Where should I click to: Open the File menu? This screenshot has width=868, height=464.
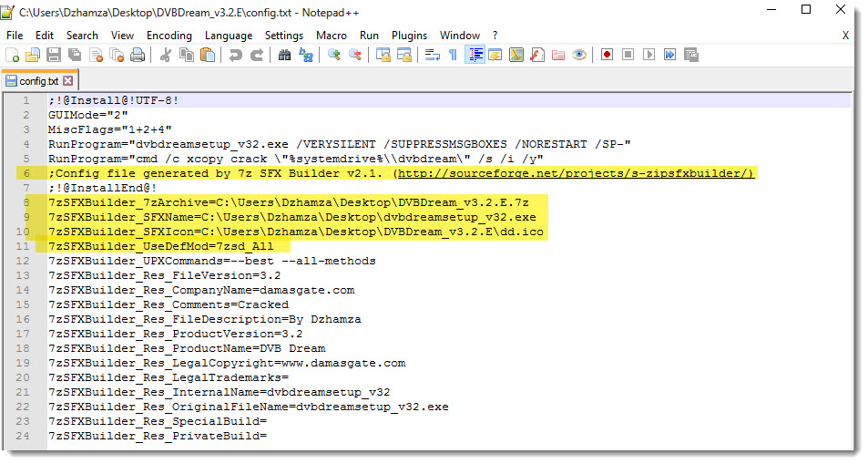click(15, 36)
